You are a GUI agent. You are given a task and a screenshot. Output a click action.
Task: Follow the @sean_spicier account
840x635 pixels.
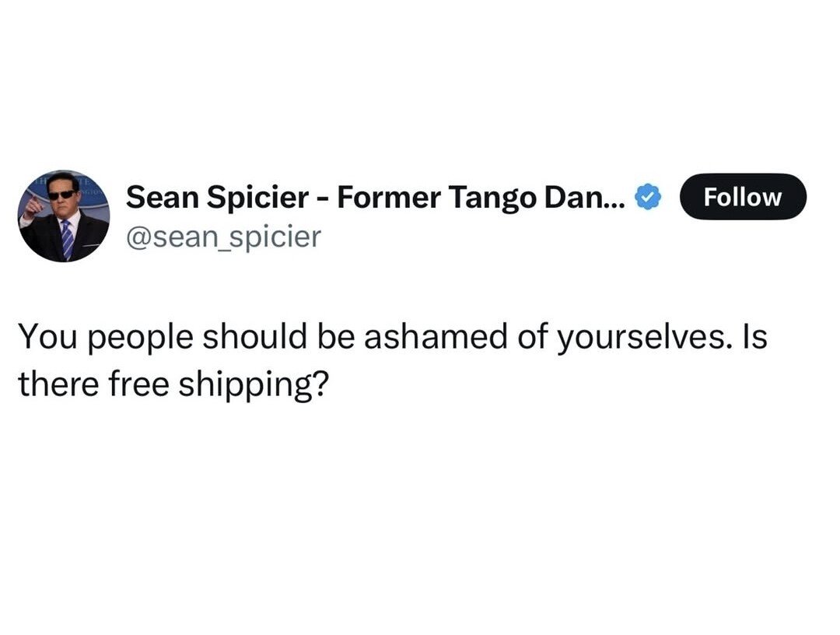pos(743,197)
